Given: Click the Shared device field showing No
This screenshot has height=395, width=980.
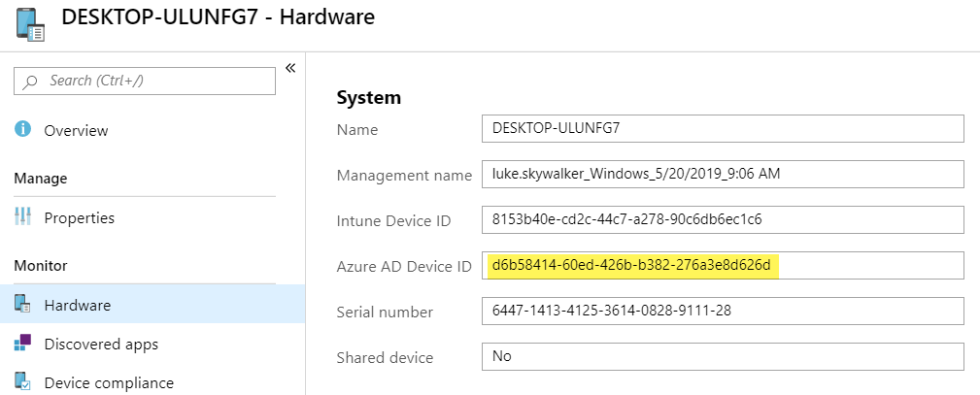Looking at the screenshot, I should [722, 356].
